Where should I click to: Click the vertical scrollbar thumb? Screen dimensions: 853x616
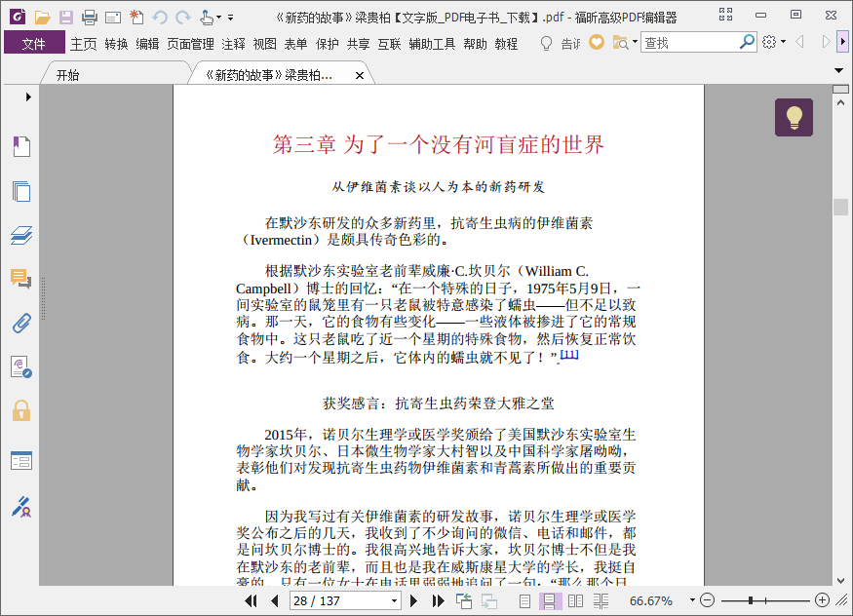[840, 208]
